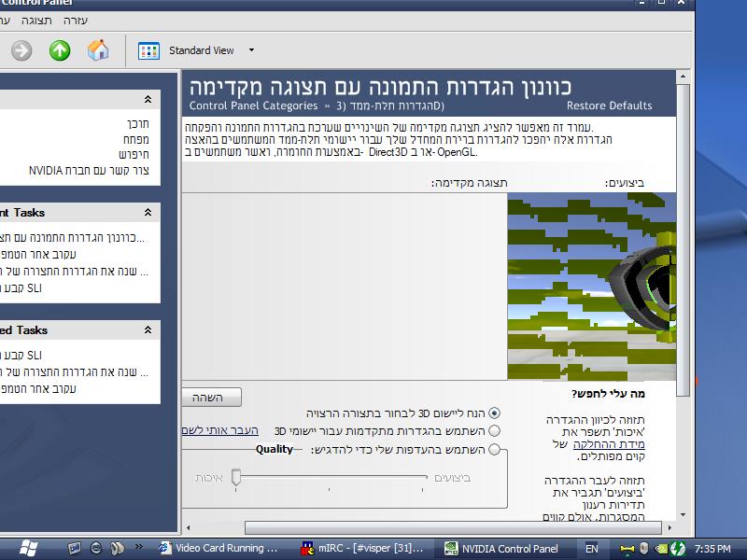Click the vertical scrollbar down arrow
The height and width of the screenshot is (560, 747).
pos(683,515)
